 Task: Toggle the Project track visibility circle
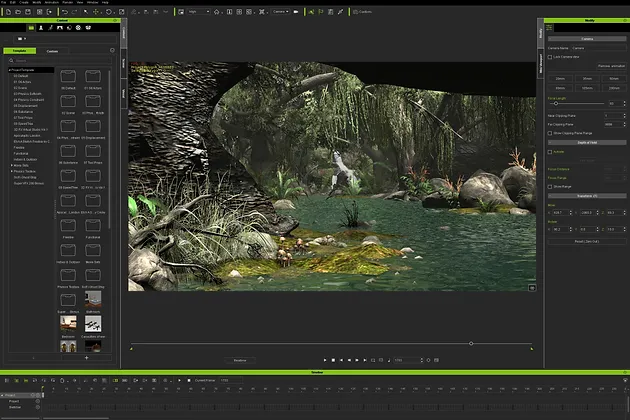pyautogui.click(x=38, y=401)
